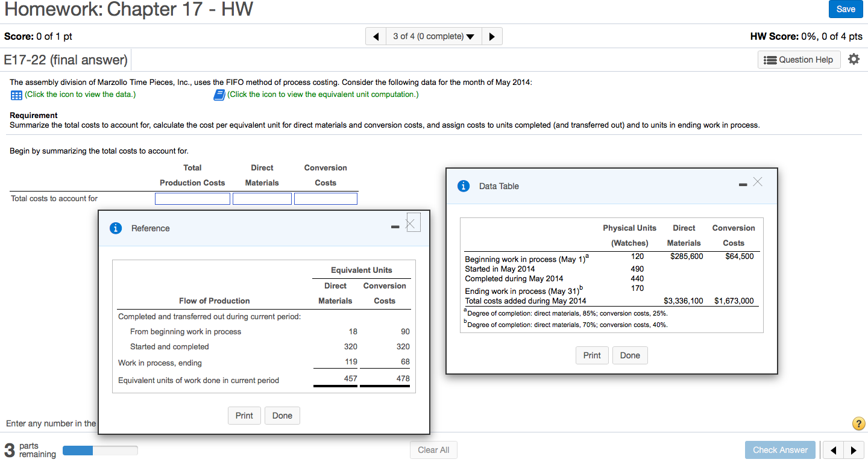The height and width of the screenshot is (471, 868).
Task: Open the settings gear icon
Action: (x=853, y=59)
